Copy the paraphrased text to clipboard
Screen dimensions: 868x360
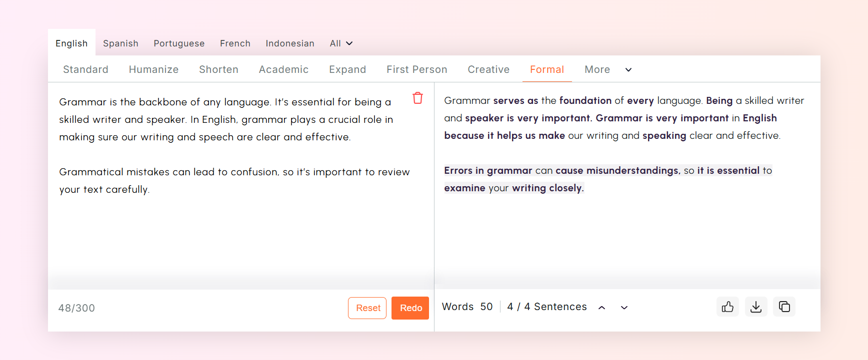click(784, 307)
